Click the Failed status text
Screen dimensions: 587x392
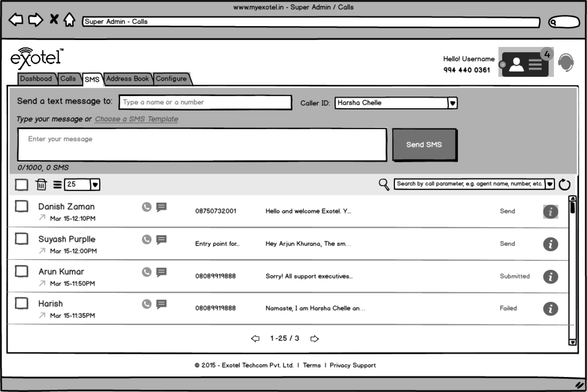point(508,308)
